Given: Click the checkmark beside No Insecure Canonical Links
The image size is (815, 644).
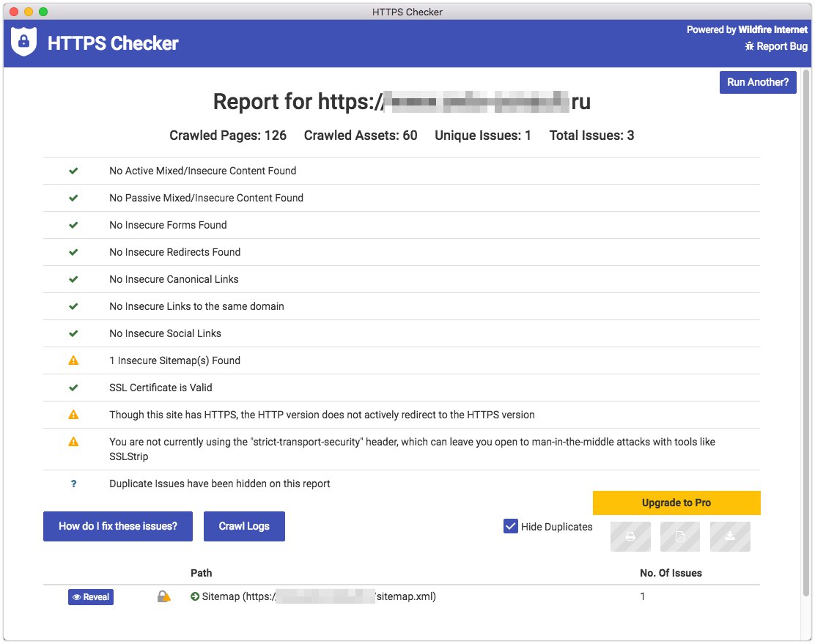Looking at the screenshot, I should point(74,278).
